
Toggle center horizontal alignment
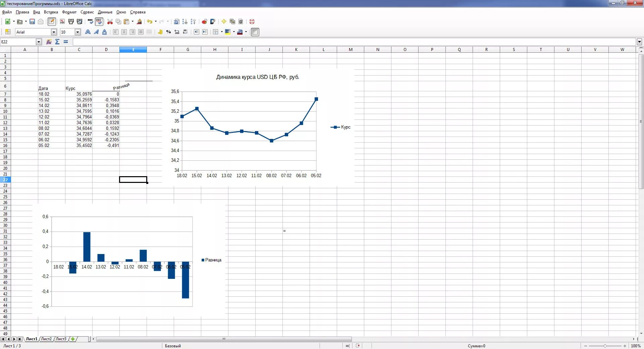click(124, 32)
